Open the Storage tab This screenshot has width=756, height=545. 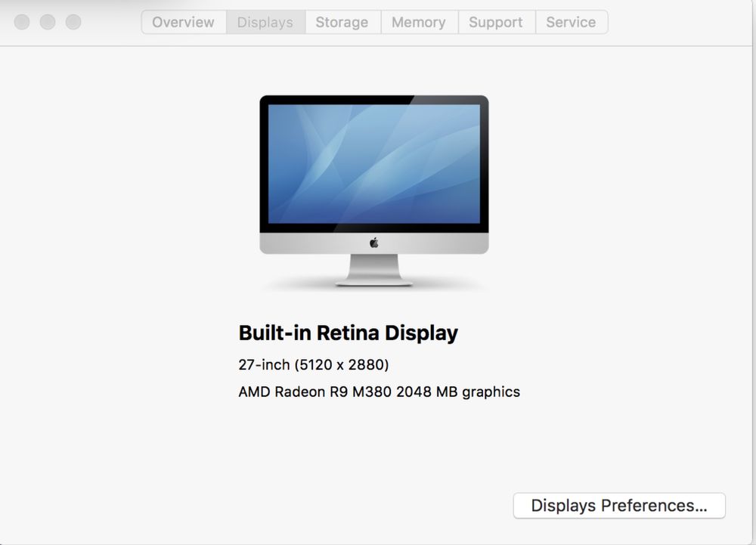click(342, 22)
